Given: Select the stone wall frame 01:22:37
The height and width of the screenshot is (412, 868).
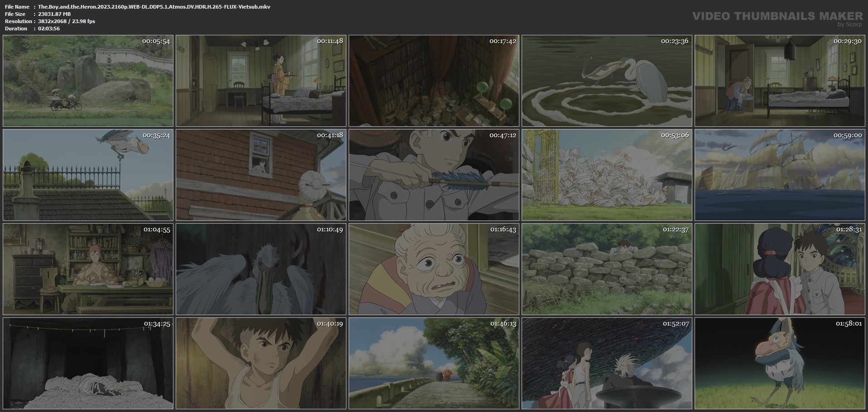Looking at the screenshot, I should pos(607,269).
